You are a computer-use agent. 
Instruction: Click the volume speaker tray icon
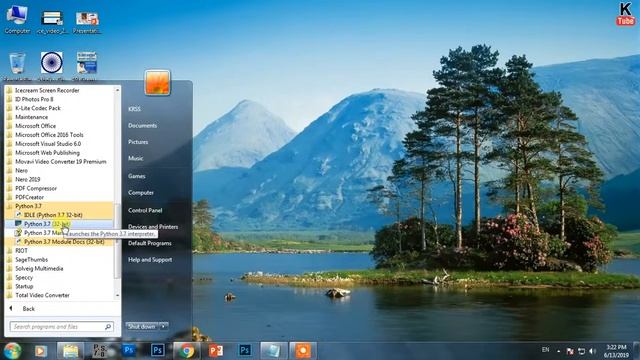click(592, 351)
